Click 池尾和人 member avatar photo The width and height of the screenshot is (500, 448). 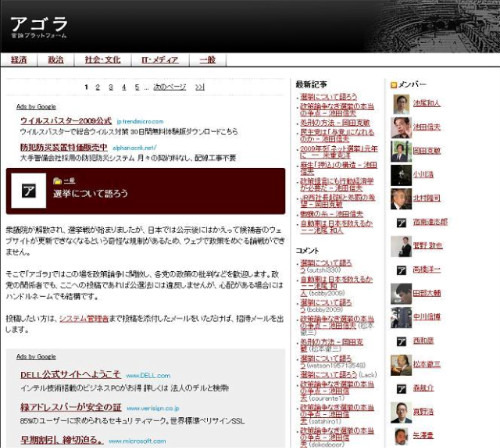(x=401, y=104)
